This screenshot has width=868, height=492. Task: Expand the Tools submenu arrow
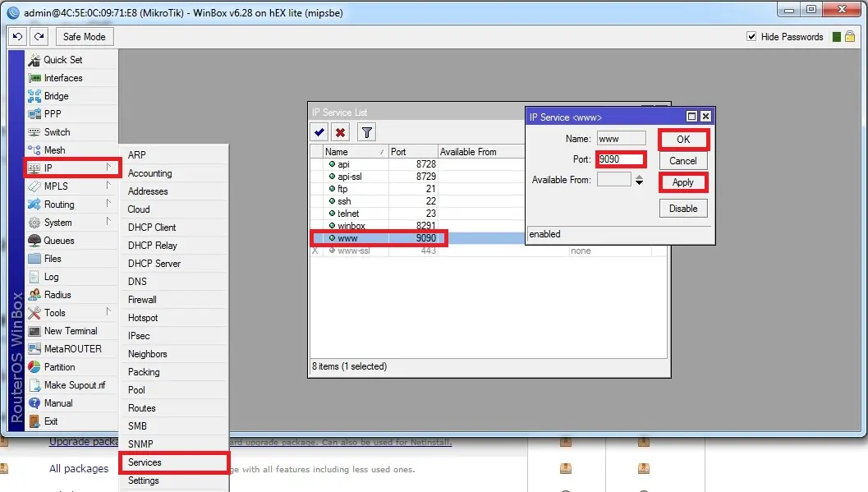108,311
